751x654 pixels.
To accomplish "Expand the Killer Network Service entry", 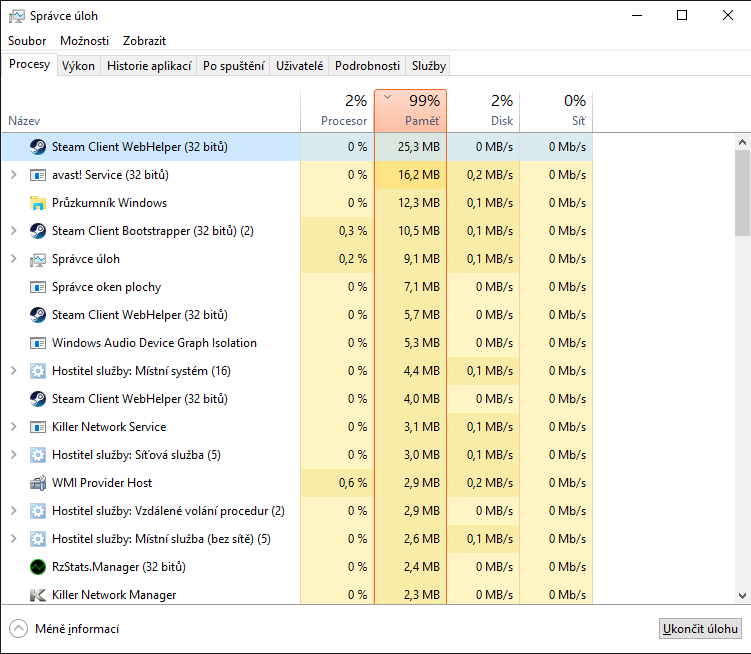I will [x=13, y=427].
